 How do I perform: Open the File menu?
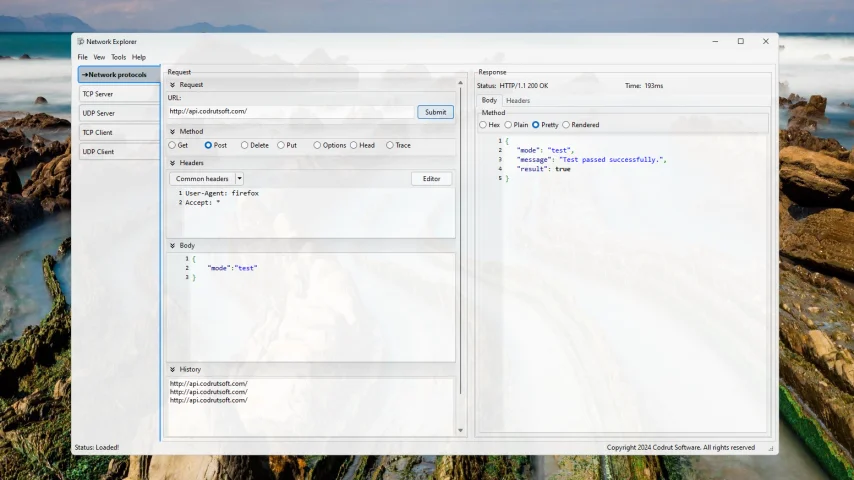coord(83,57)
